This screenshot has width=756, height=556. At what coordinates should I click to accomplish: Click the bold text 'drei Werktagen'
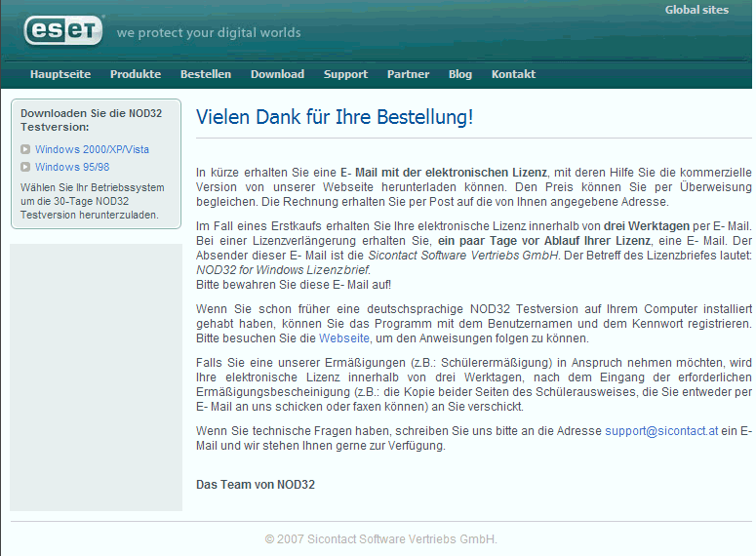click(x=647, y=226)
